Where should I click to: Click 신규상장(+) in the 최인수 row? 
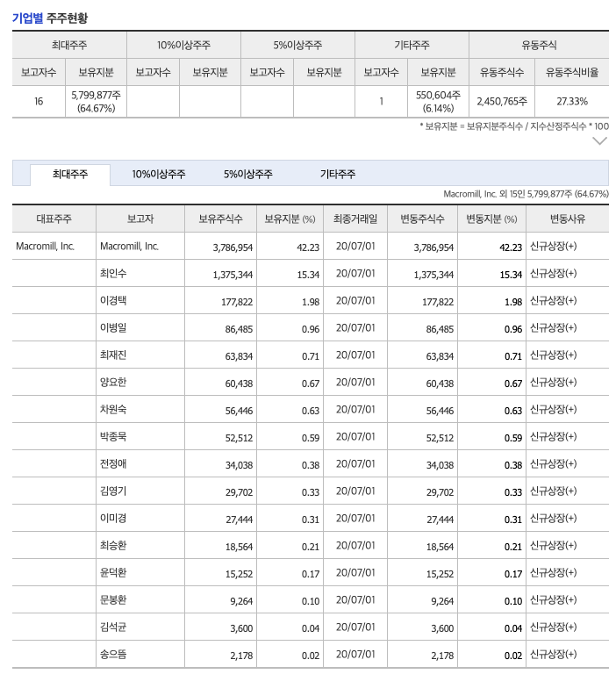(x=553, y=274)
